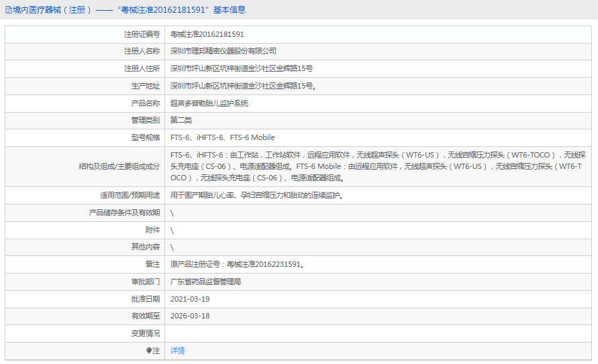Select approval department 广东省药品监督管理局
598x364 pixels.
tap(205, 282)
